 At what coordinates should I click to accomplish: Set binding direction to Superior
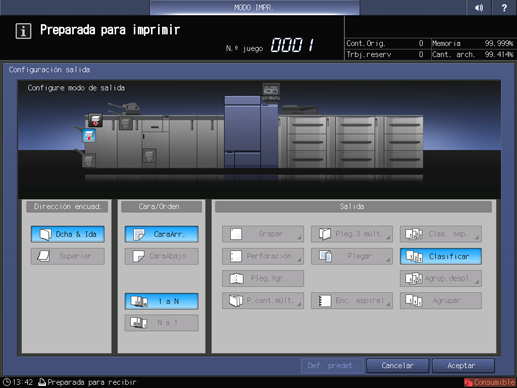(68, 256)
